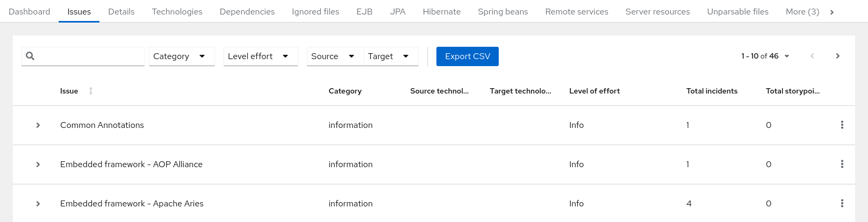Open the Target filter dropdown

coord(390,56)
